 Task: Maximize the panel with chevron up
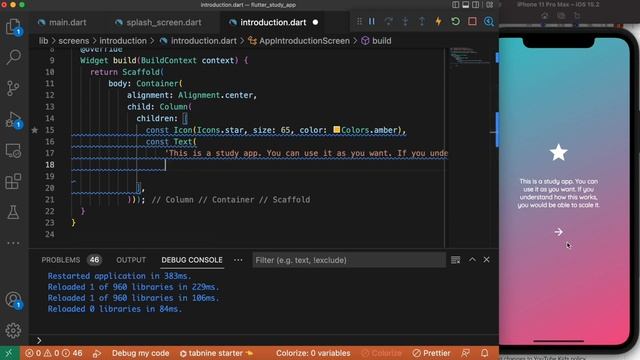coord(472,260)
